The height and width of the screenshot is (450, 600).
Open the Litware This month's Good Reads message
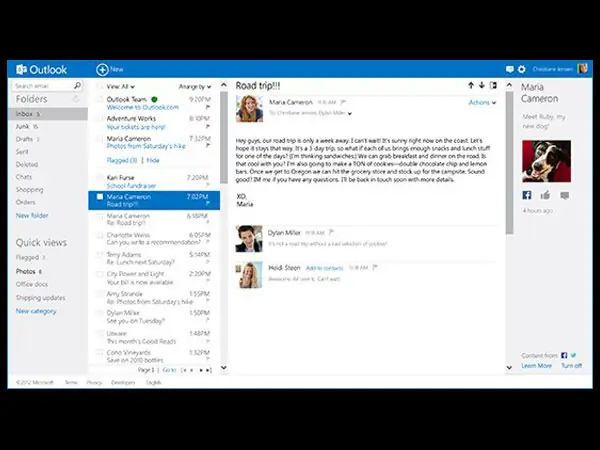coord(154,337)
